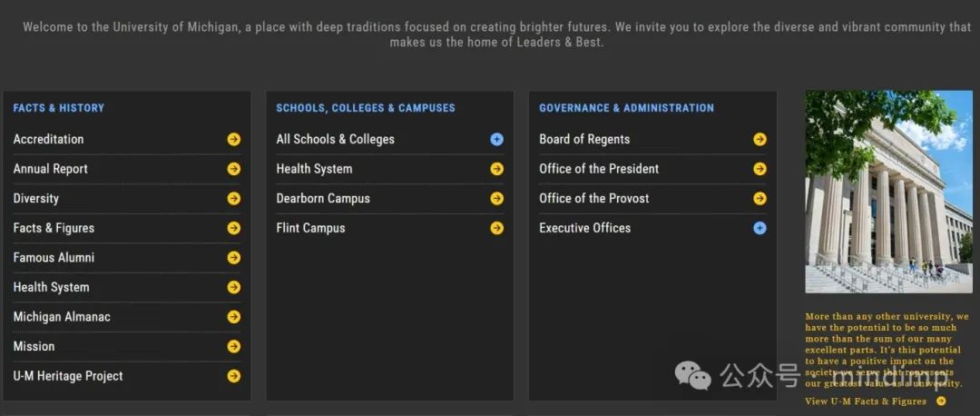Click the arrow icon after View U-M Facts & Figures

(x=941, y=401)
